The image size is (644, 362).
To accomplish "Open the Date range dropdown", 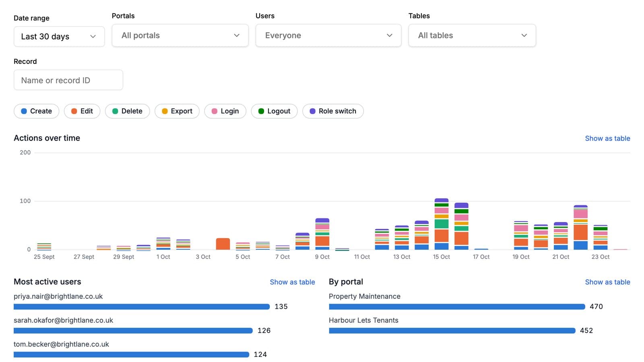I will click(59, 37).
